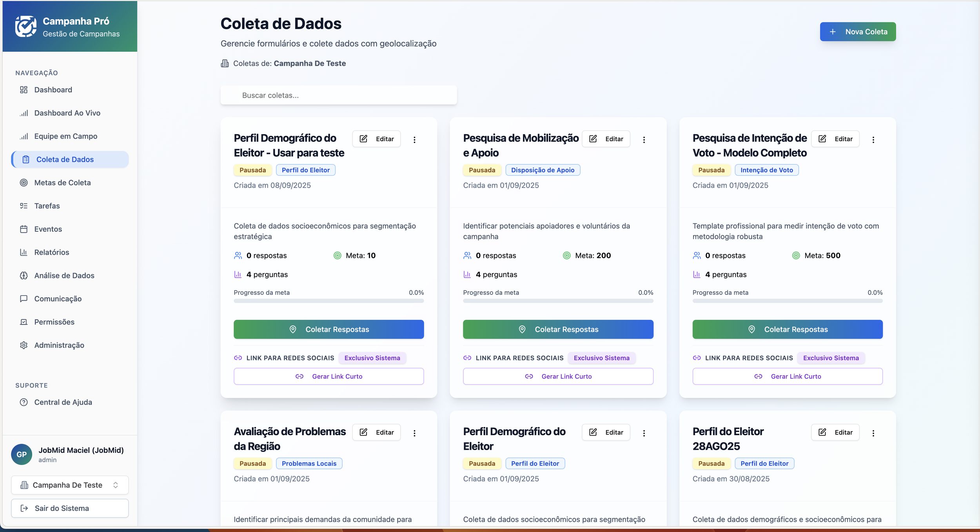This screenshot has height=532, width=980.
Task: Click the Metas de Coleta target icon
Action: coord(24,183)
